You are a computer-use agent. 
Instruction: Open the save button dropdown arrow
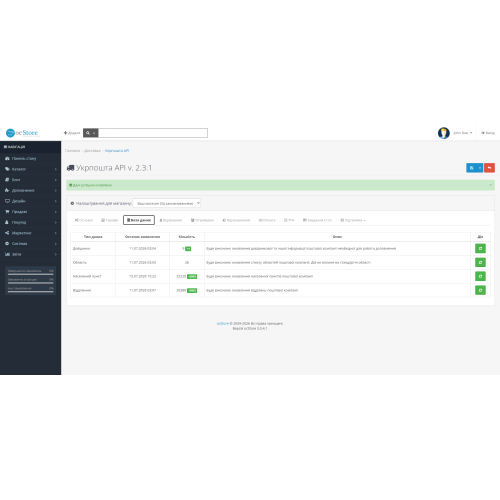(x=480, y=168)
